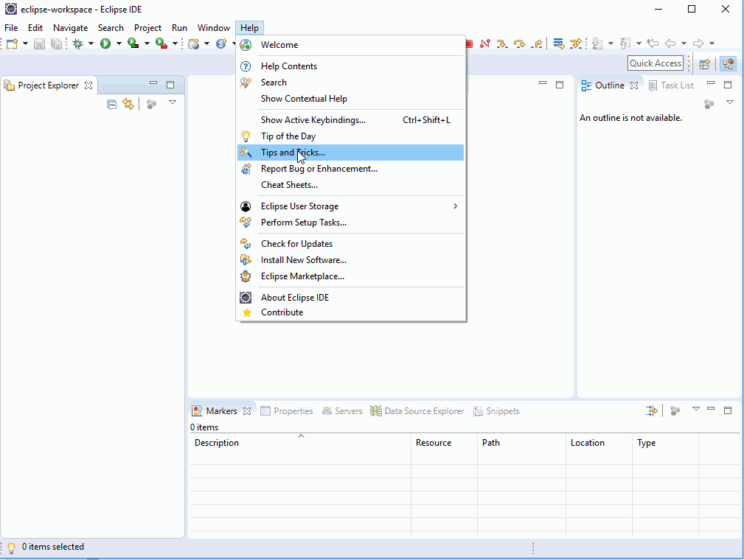
Task: Open the Debug dropdown arrow
Action: [91, 43]
